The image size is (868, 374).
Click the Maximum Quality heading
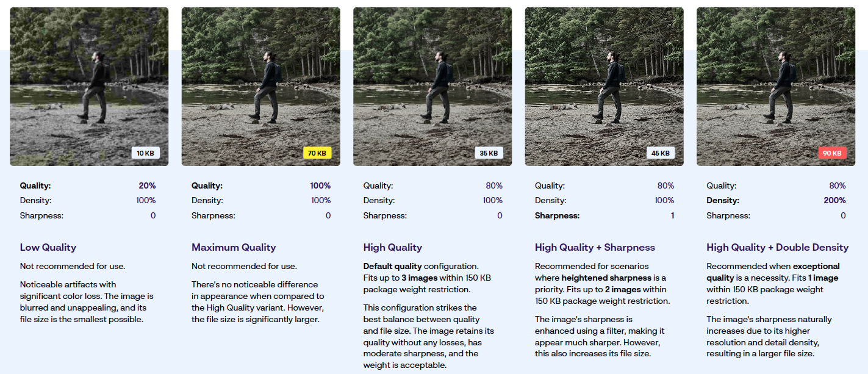coord(234,247)
